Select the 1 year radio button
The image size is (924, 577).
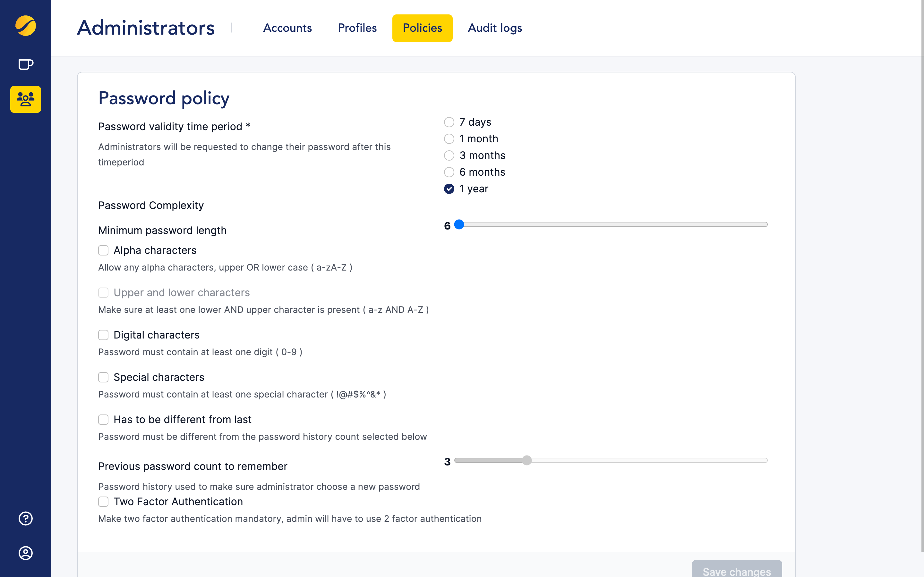click(x=449, y=189)
